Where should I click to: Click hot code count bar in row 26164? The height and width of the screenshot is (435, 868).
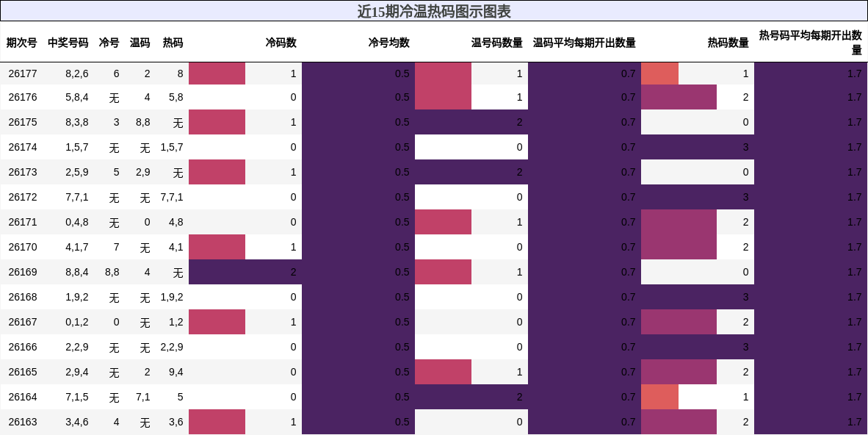[660, 397]
